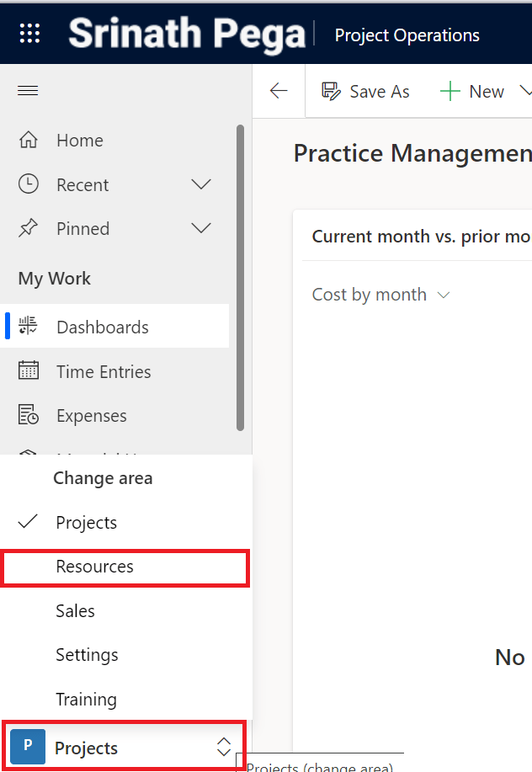Click the Save As button
This screenshot has height=772, width=532.
click(x=365, y=92)
